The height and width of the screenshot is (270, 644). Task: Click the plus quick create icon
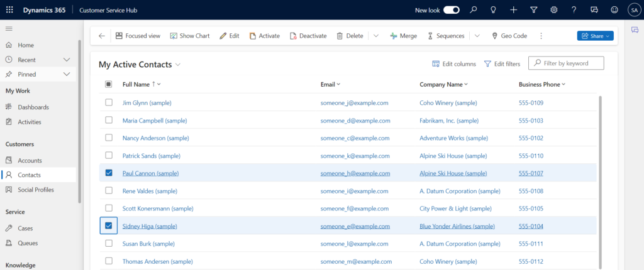[514, 10]
